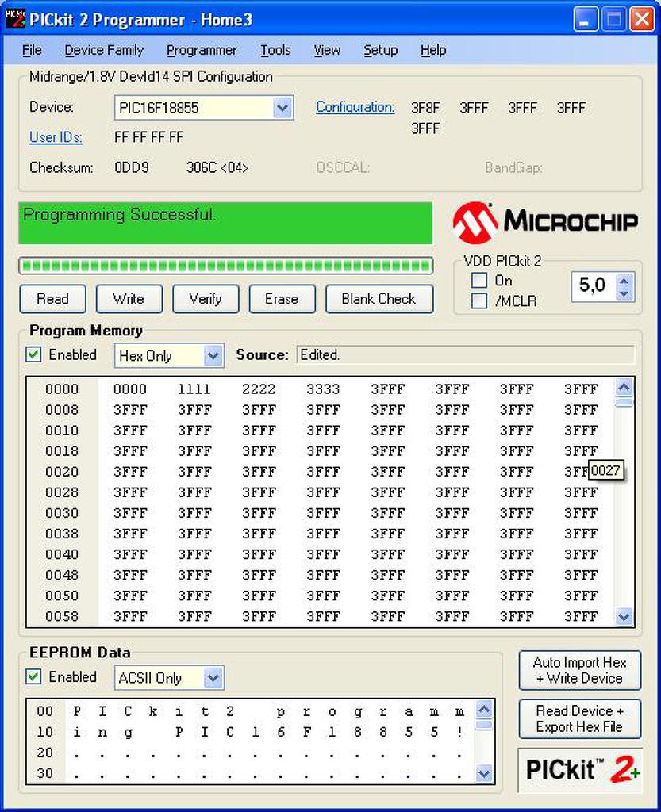The image size is (661, 812).
Task: Expand the Device PIC16F18855 dropdown
Action: point(282,108)
